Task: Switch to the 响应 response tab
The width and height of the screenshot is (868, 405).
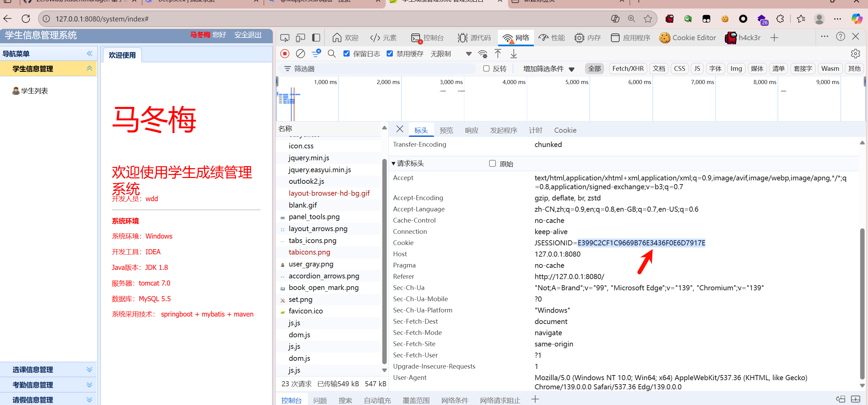Action: [471, 130]
